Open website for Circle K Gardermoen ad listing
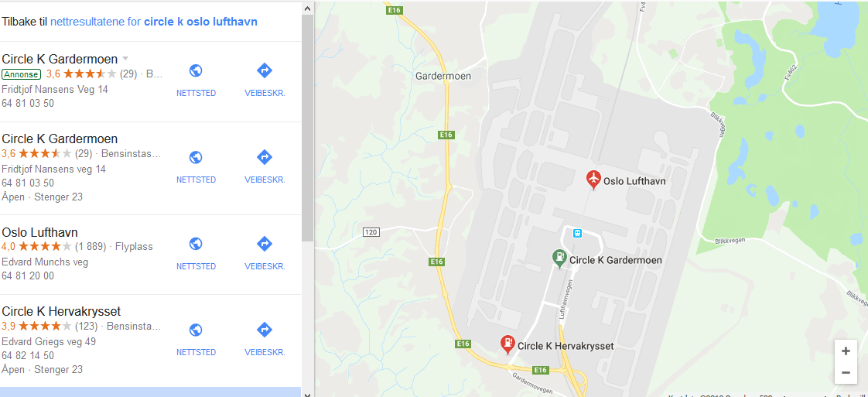868x397 pixels. [x=196, y=80]
